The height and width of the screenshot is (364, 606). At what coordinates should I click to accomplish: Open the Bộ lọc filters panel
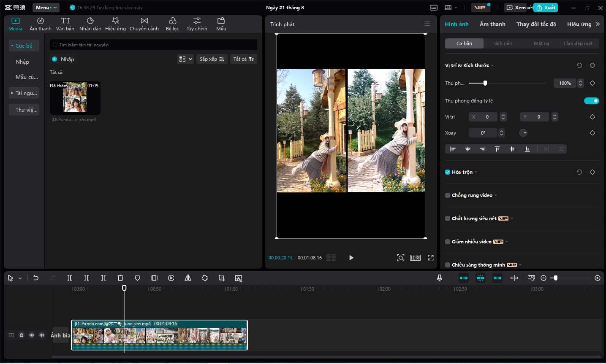coord(172,24)
